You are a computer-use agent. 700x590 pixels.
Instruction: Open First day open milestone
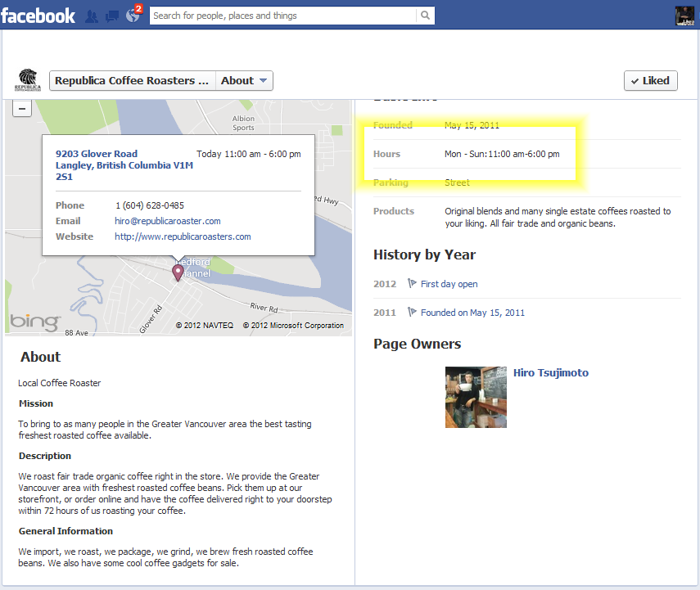449,284
